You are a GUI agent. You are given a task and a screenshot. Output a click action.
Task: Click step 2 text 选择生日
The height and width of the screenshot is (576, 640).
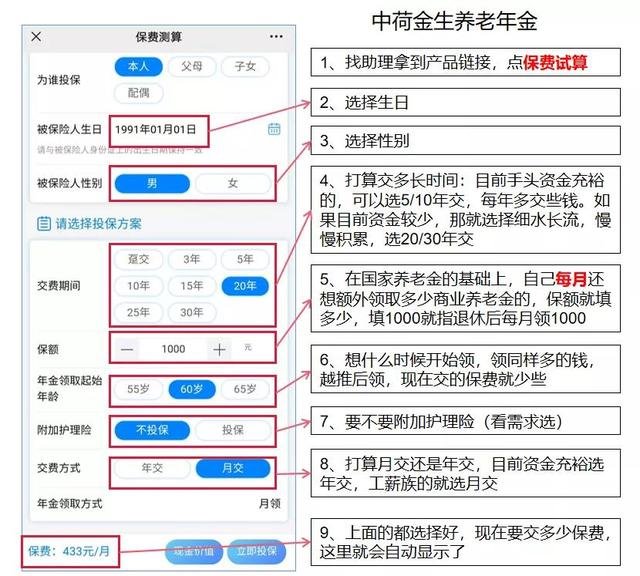(376, 102)
